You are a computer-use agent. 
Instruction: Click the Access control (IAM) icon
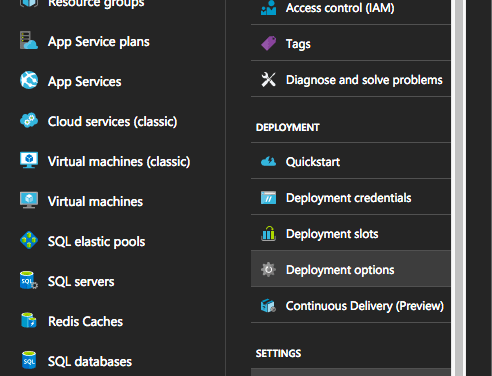coord(268,8)
